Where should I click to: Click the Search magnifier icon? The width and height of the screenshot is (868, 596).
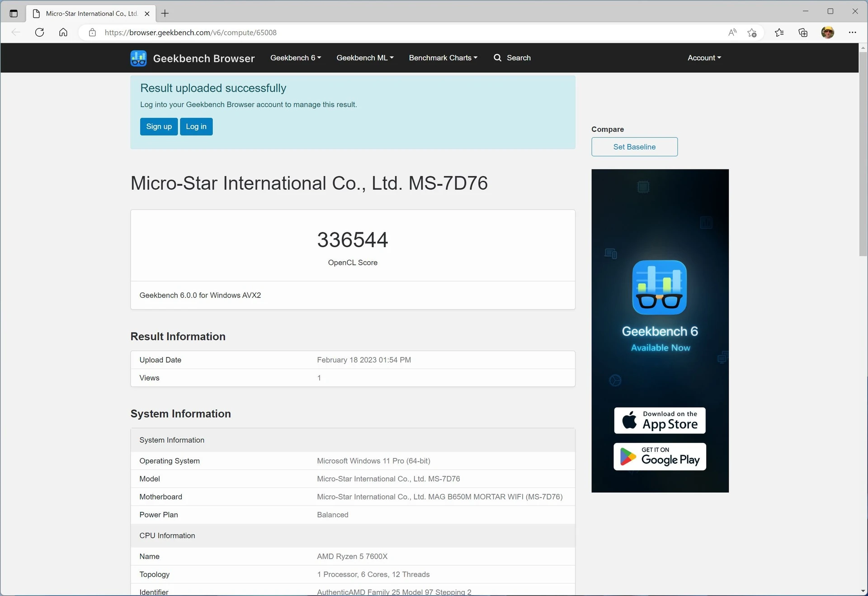497,58
